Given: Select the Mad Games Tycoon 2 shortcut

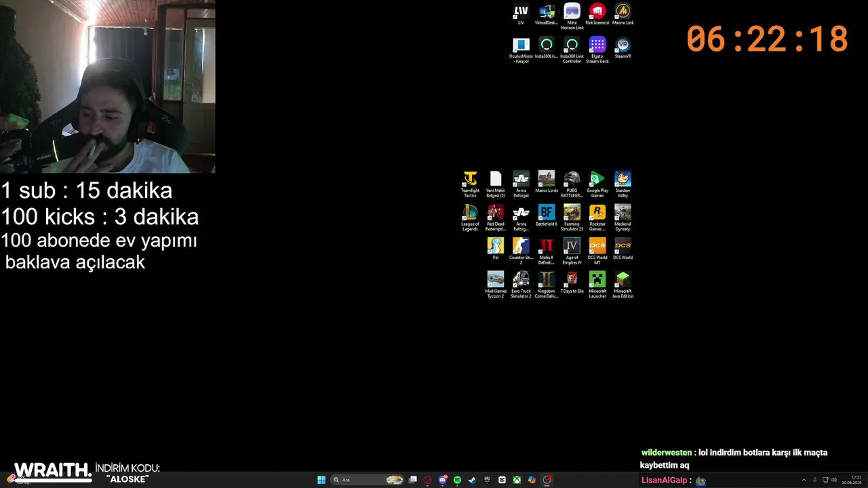Looking at the screenshot, I should tap(496, 285).
